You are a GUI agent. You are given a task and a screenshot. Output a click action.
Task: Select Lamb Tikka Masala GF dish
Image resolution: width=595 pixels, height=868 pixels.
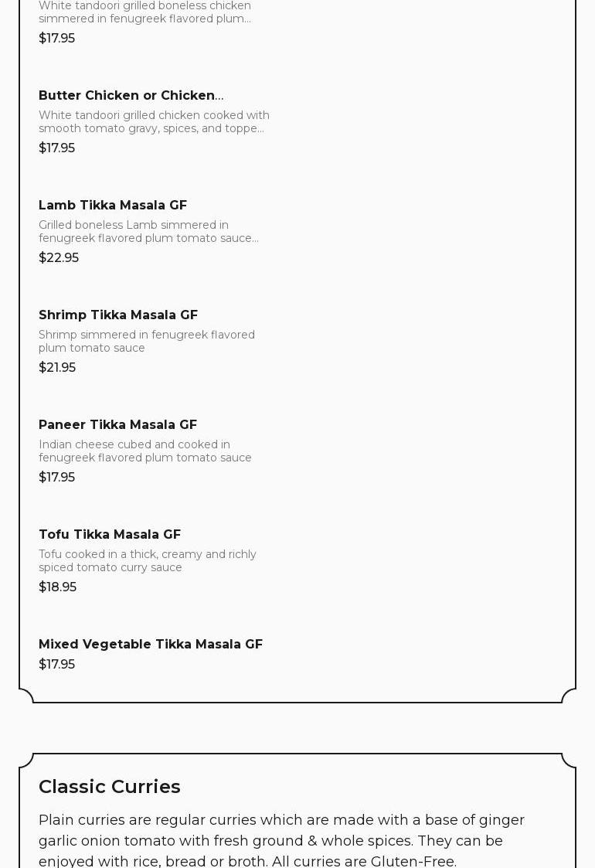click(113, 206)
